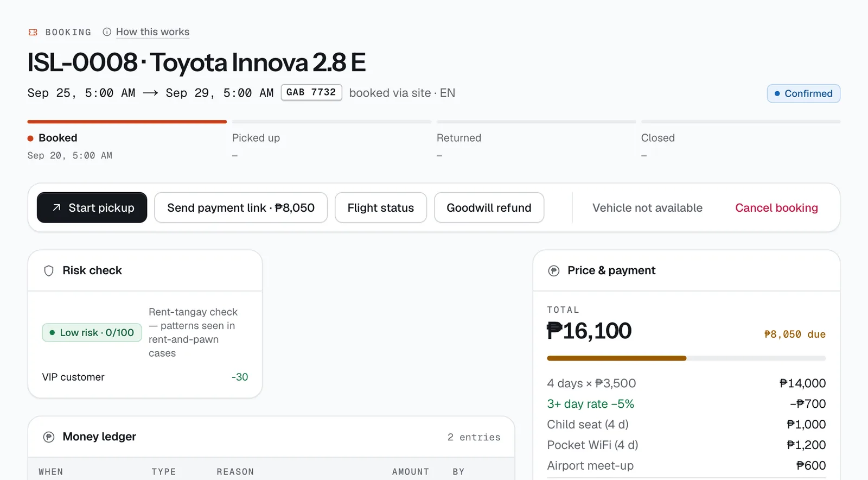The height and width of the screenshot is (480, 868).
Task: Click the Risk check shield icon
Action: (49, 270)
